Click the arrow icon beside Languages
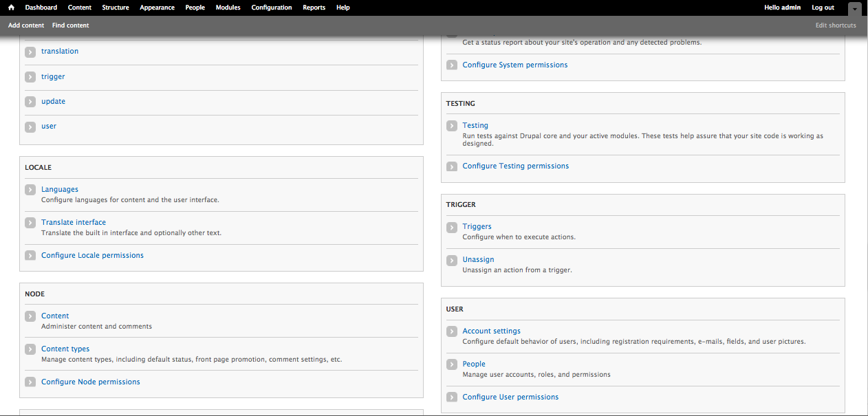Image resolution: width=868 pixels, height=416 pixels. (x=30, y=189)
